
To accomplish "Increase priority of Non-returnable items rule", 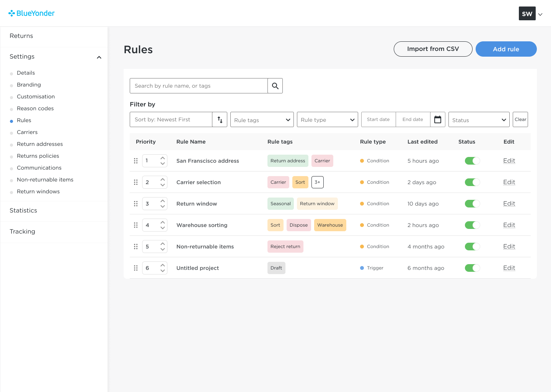I will pos(163,243).
